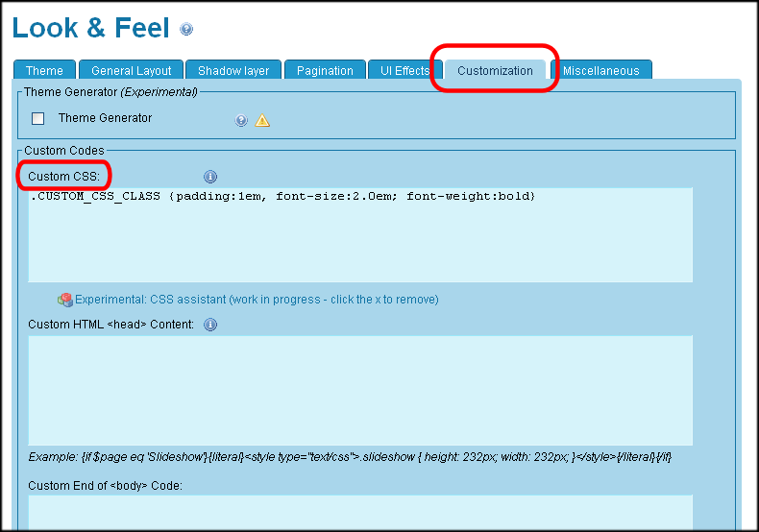Open the UI Effects tab
This screenshot has width=759, height=532.
tap(404, 70)
